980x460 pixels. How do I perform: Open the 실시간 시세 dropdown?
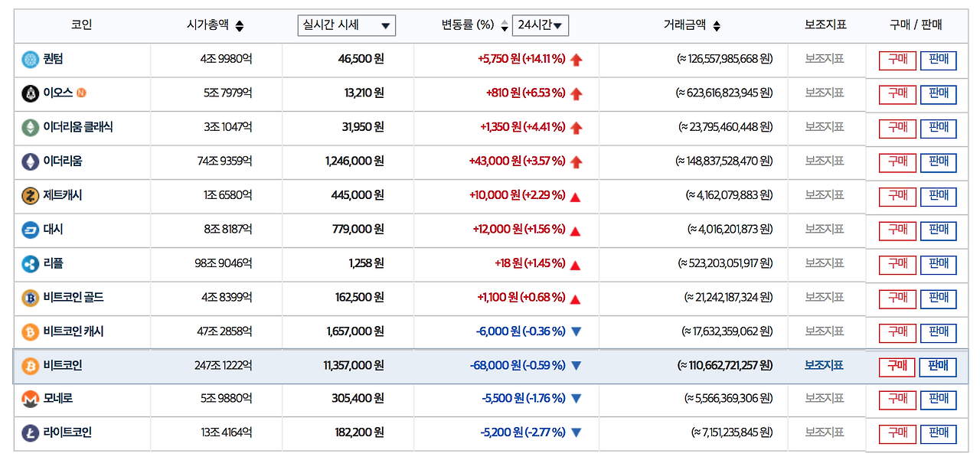click(346, 24)
